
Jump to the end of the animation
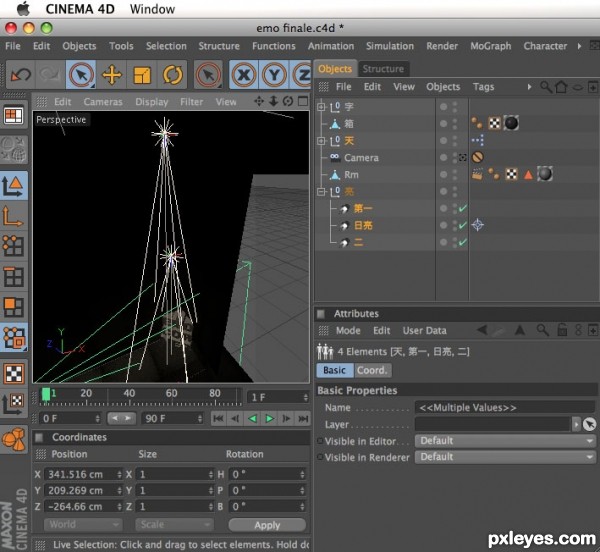pyautogui.click(x=303, y=418)
